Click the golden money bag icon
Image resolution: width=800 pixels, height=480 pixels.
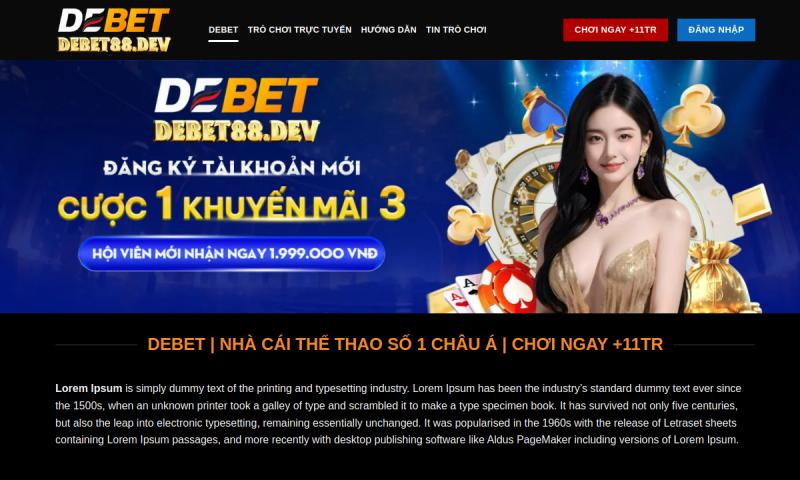718,277
